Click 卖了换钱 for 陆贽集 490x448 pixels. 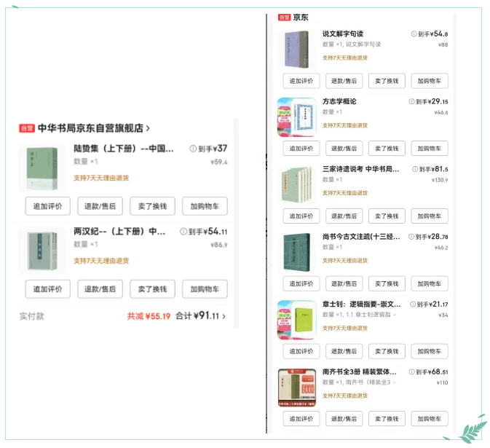coord(152,206)
